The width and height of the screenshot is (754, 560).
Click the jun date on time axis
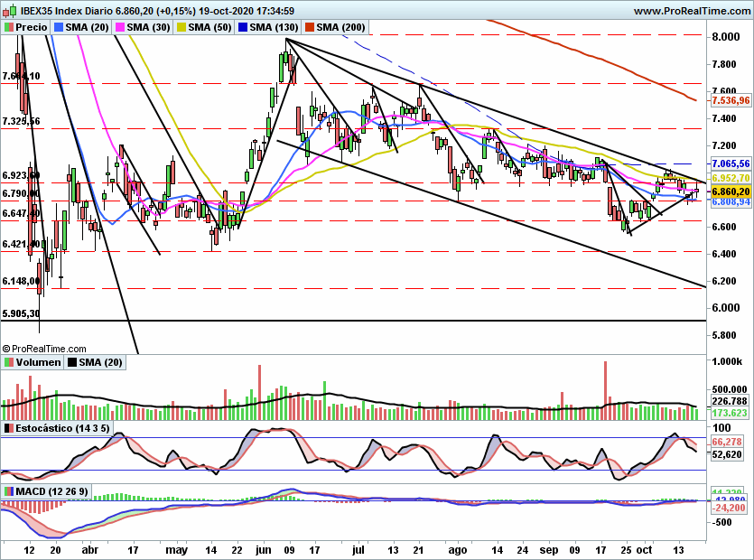coord(264,550)
